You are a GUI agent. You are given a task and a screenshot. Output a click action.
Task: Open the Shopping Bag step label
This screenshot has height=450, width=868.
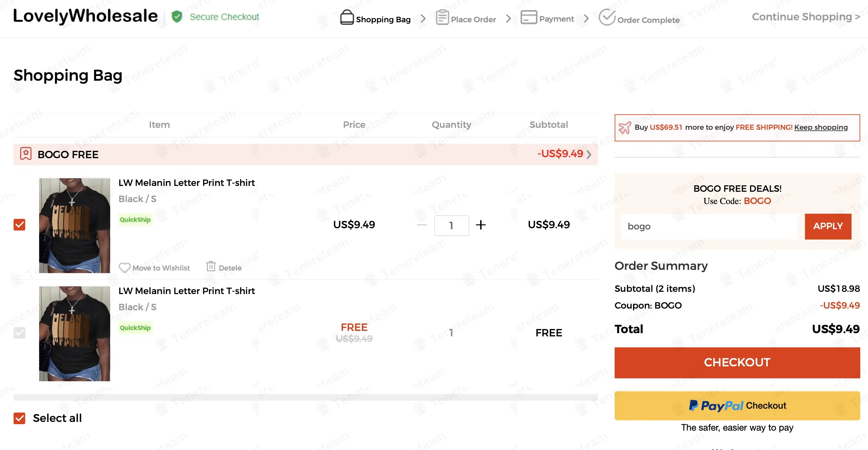coord(383,19)
